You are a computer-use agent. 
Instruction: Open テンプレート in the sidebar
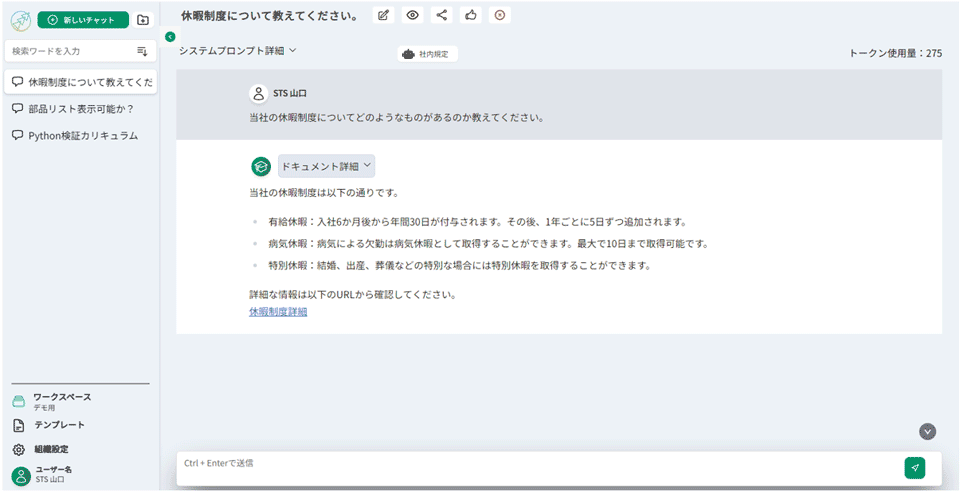click(x=58, y=425)
